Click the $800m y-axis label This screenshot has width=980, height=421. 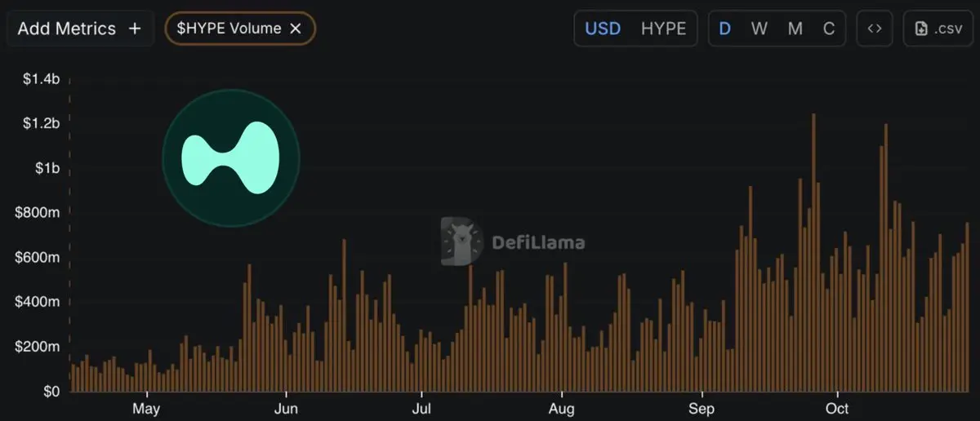(x=38, y=213)
